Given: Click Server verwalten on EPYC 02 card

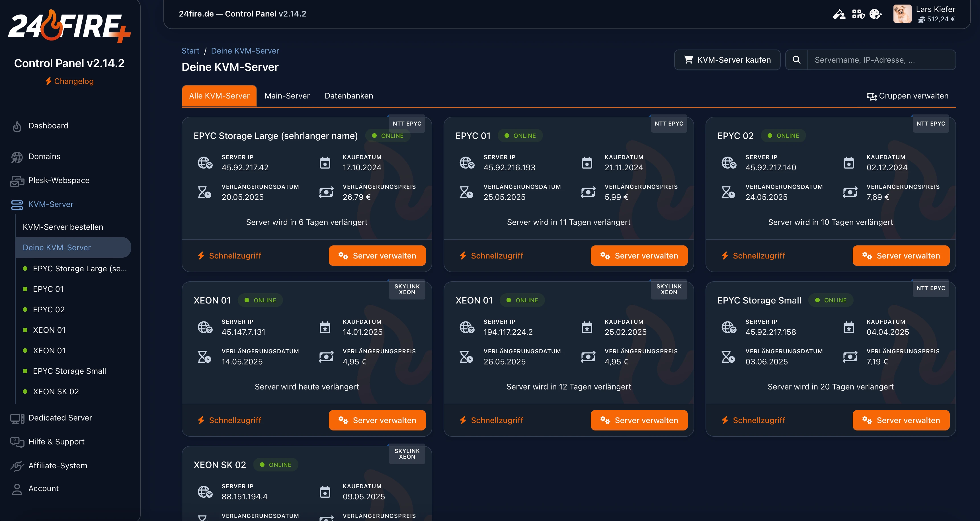Looking at the screenshot, I should pos(901,256).
